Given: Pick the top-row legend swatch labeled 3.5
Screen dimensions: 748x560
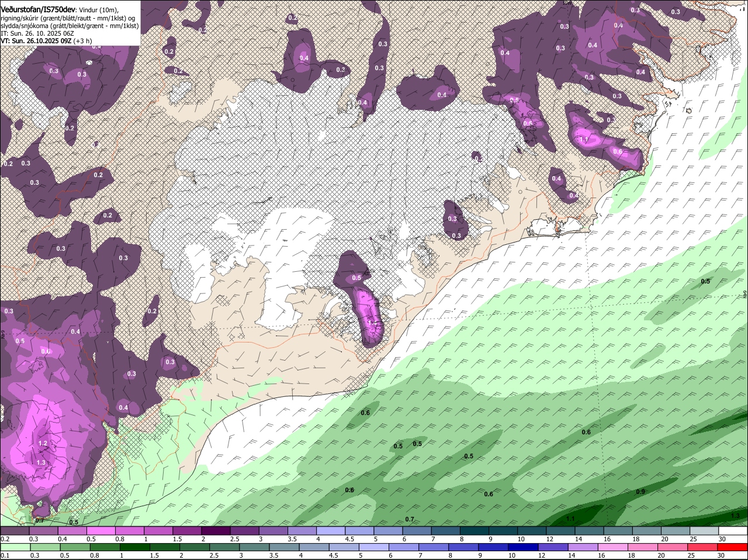Looking at the screenshot, I should (302, 531).
